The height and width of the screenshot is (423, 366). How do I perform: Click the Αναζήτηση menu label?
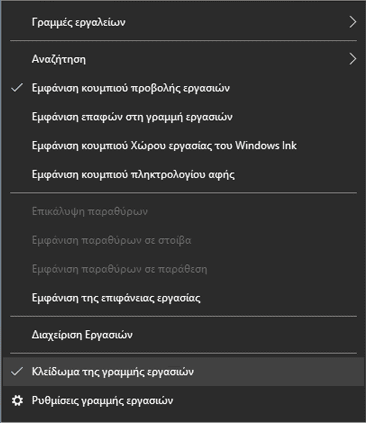(59, 59)
